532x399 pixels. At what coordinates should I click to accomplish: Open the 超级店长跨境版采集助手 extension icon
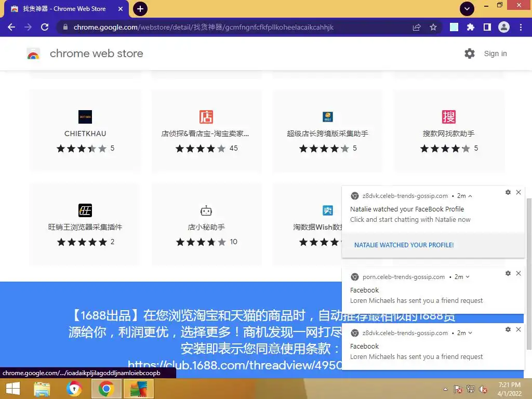click(327, 117)
